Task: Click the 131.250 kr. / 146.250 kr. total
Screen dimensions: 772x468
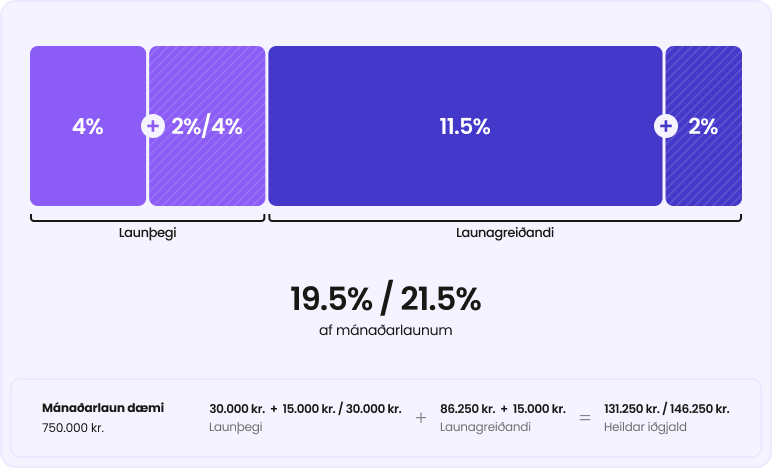Action: pos(667,408)
